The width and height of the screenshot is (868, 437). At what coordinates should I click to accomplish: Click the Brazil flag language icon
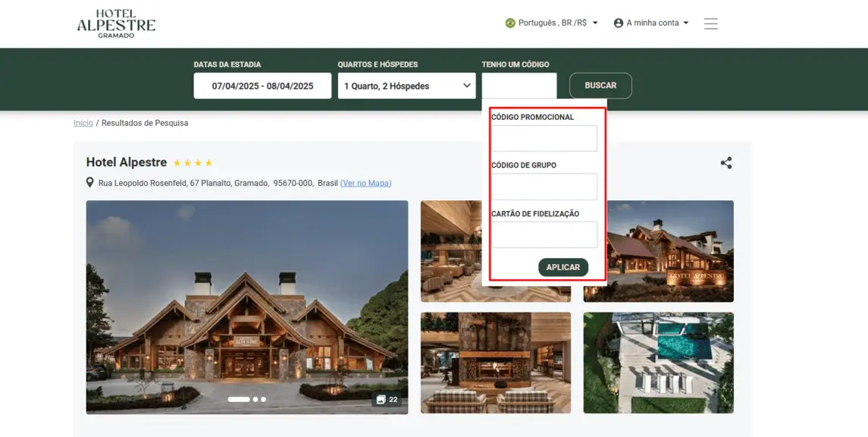click(510, 24)
